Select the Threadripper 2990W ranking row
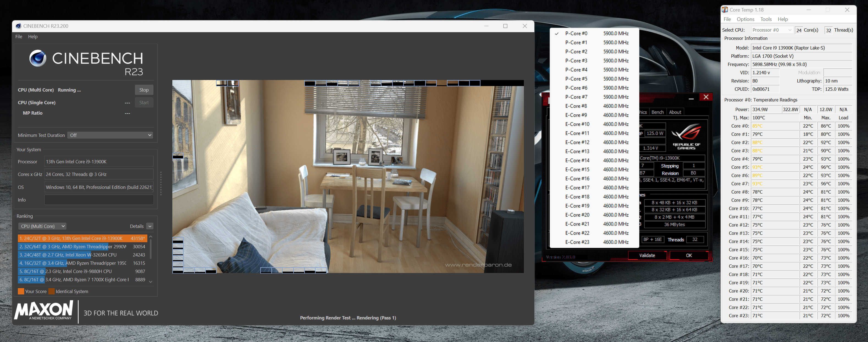Image resolution: width=868 pixels, height=342 pixels. pyautogui.click(x=82, y=247)
